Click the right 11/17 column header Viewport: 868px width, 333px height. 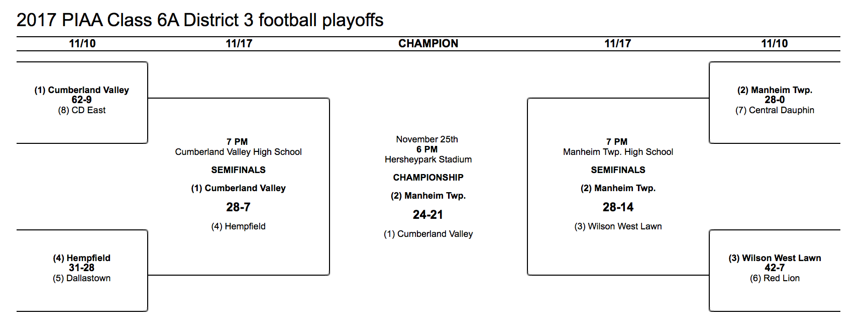[617, 44]
